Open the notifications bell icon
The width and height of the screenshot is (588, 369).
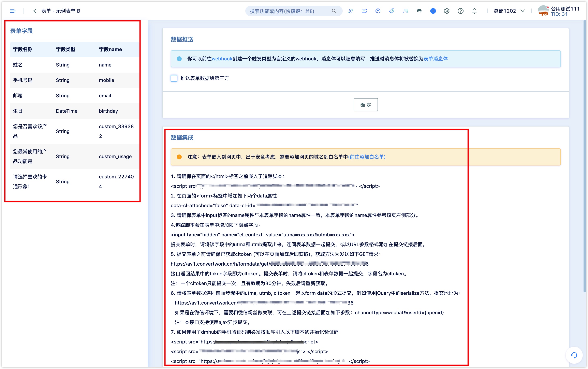pyautogui.click(x=474, y=11)
